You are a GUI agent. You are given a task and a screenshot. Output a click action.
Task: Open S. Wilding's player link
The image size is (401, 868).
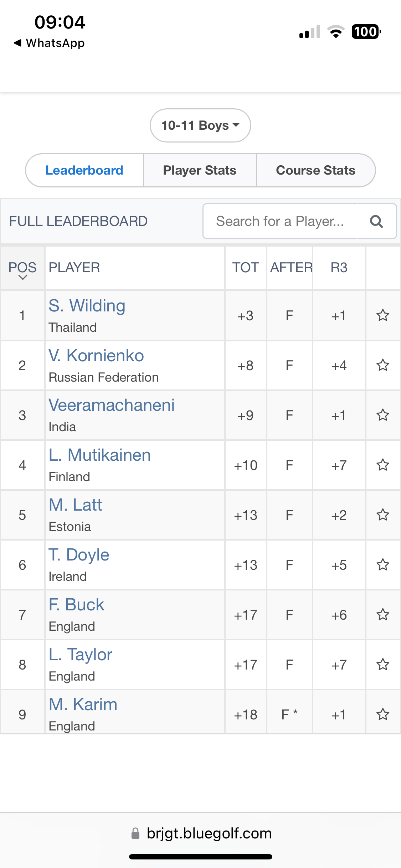87,306
